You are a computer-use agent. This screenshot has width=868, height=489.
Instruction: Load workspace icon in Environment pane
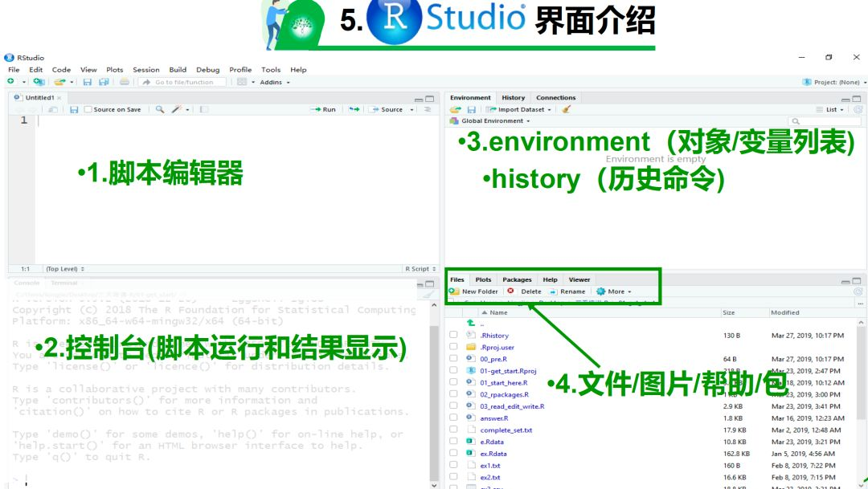point(455,109)
